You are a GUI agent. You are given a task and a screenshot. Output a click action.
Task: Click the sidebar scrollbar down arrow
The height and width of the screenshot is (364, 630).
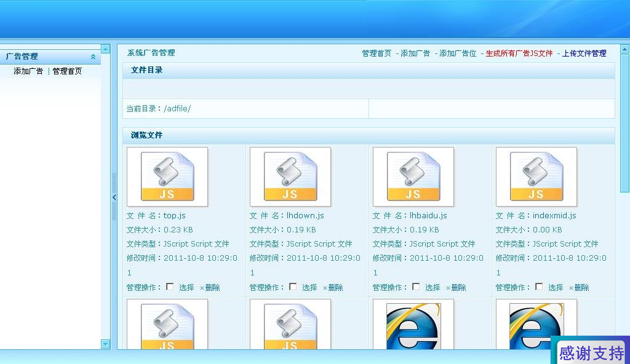(106, 344)
